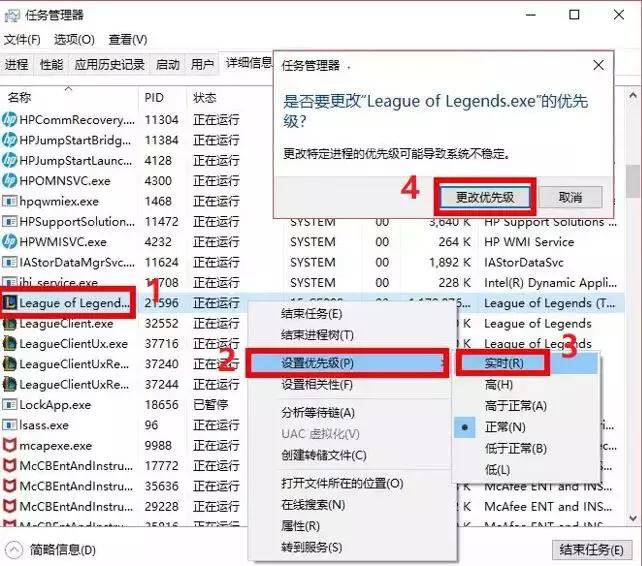
Task: Click the LeagueClientUx.exe icon
Action: tap(9, 344)
